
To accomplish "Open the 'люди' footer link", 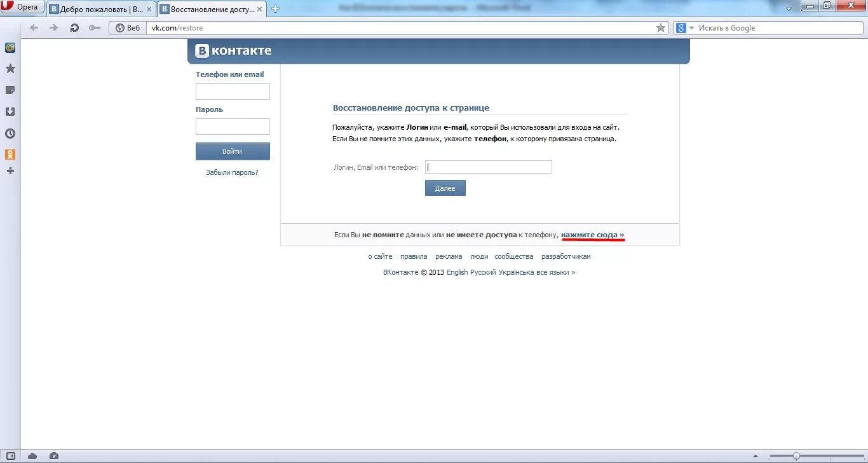I will click(479, 256).
